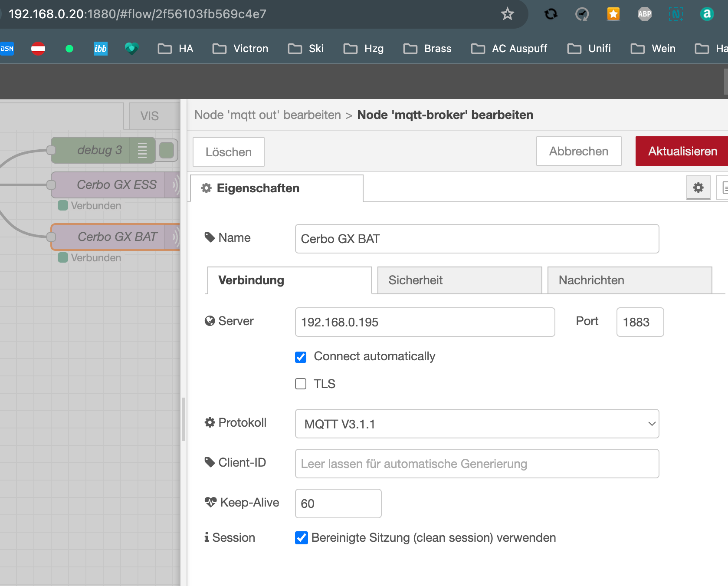Viewport: 728px width, 586px height.
Task: Switch to the Verbindung tab
Action: 289,280
